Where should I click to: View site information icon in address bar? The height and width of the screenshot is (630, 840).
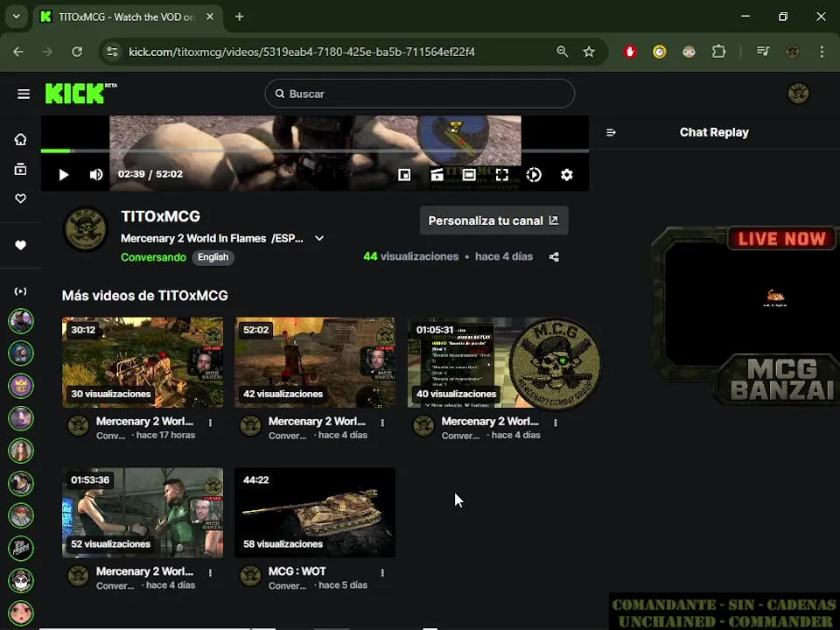tap(113, 52)
